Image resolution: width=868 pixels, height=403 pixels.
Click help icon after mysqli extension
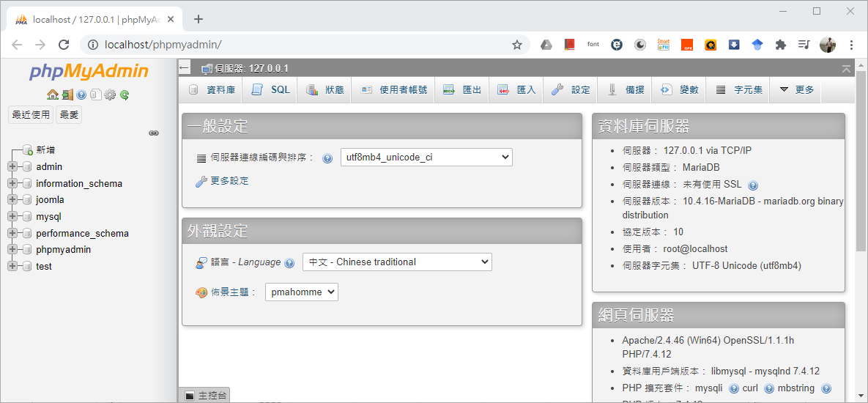point(734,388)
